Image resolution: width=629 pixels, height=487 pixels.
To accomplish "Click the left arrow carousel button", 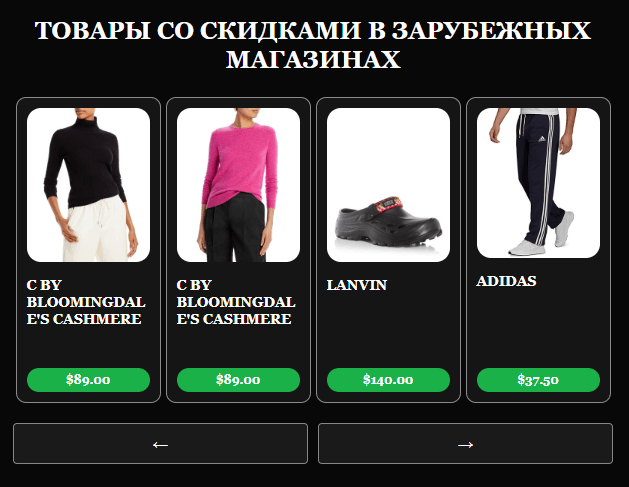I will coord(160,443).
